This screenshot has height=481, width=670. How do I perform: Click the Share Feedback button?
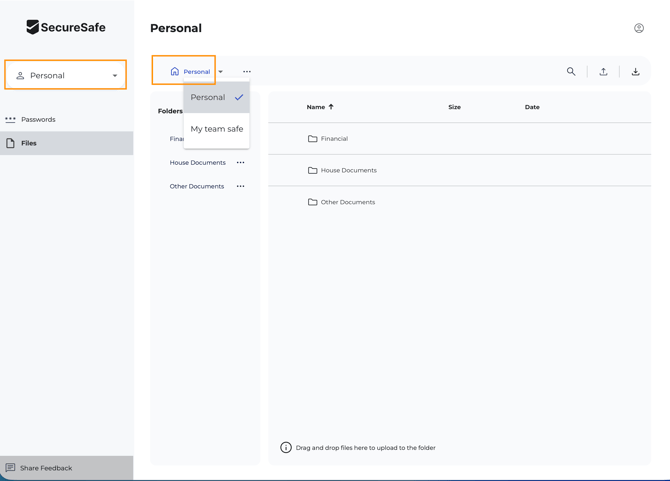(46, 468)
